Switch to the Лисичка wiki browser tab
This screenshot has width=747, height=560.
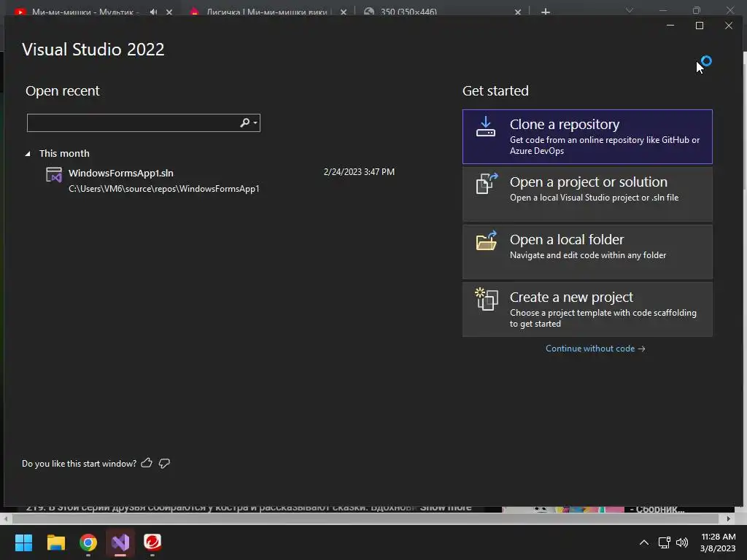[x=266, y=12]
